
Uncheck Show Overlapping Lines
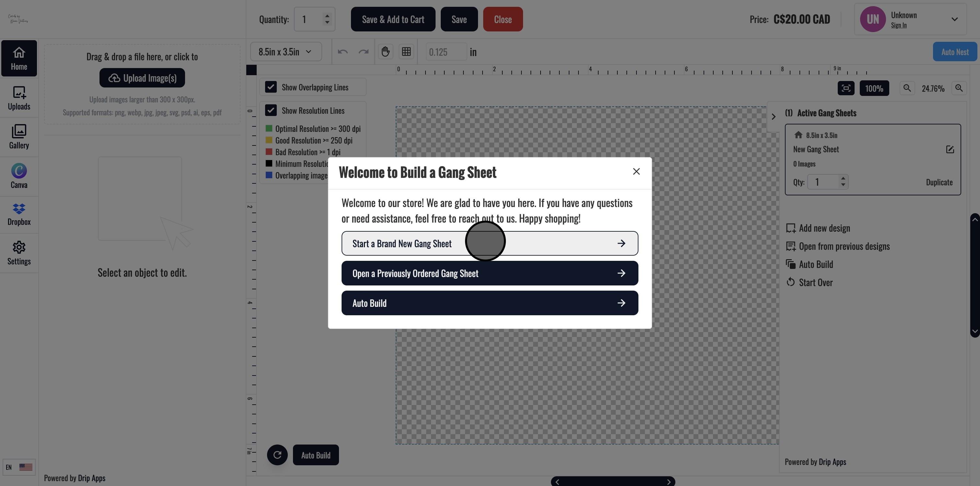271,87
